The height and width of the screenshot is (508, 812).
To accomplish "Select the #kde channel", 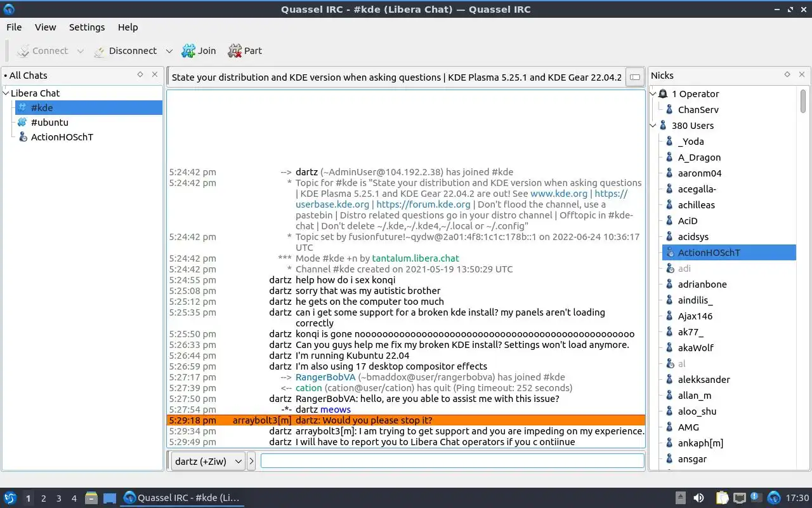I will tap(89, 107).
